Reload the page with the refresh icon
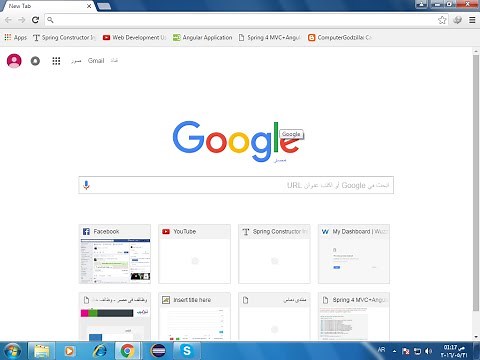 [35, 20]
